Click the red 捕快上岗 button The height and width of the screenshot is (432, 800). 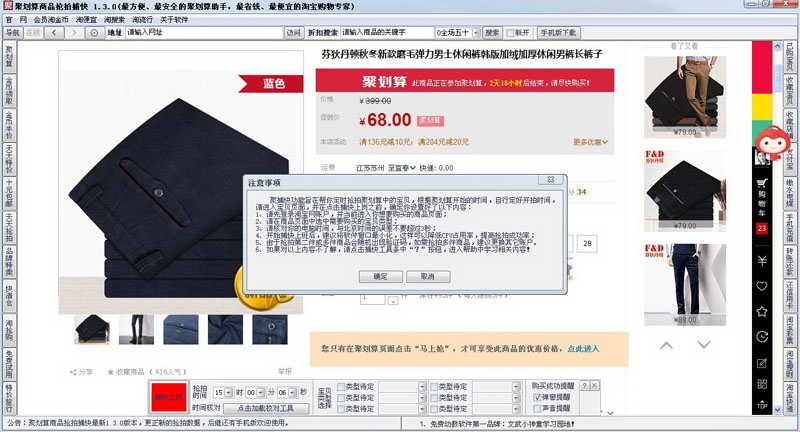coord(169,397)
